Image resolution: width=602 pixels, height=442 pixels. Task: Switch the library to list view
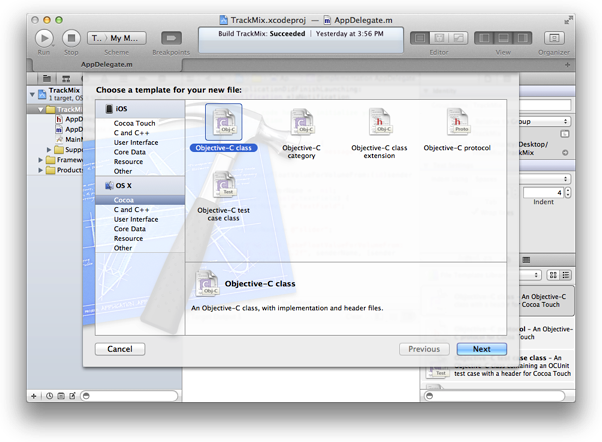point(566,275)
